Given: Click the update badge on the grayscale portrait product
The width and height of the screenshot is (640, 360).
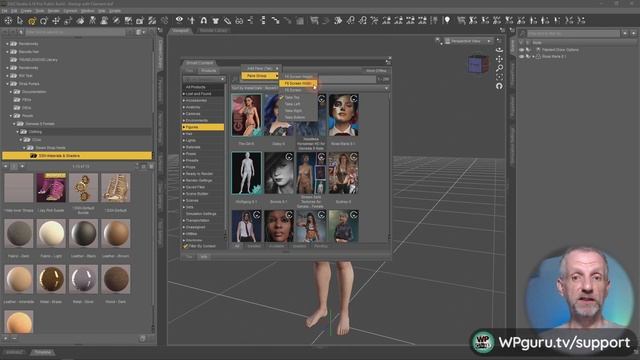Looking at the screenshot, I should pos(289,157).
